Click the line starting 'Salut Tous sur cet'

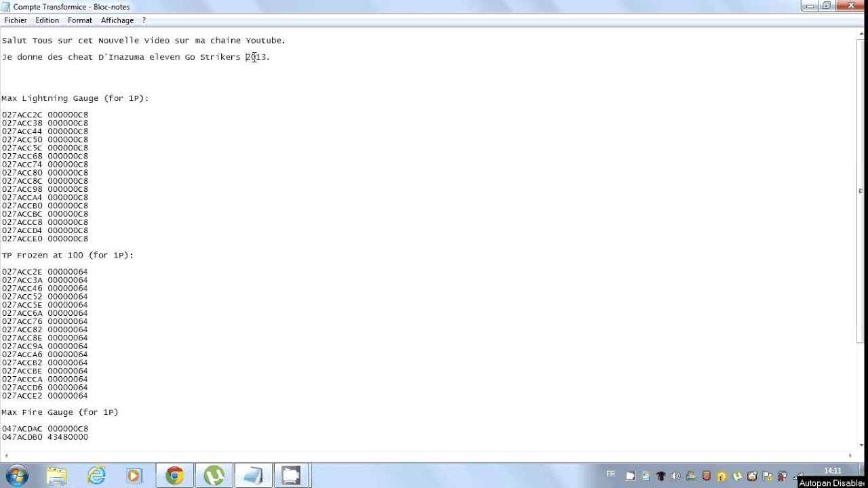tap(144, 41)
